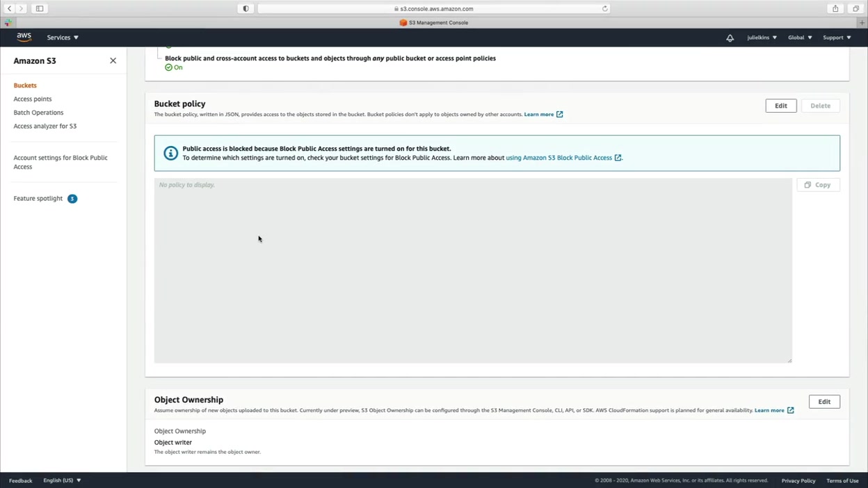
Task: Click 'No policy to display.' placeholder text
Action: click(x=187, y=185)
